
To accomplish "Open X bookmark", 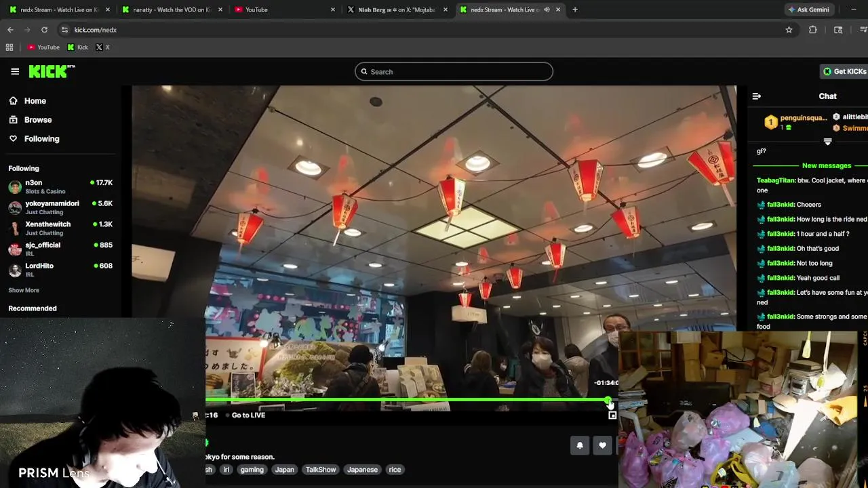I will point(102,47).
